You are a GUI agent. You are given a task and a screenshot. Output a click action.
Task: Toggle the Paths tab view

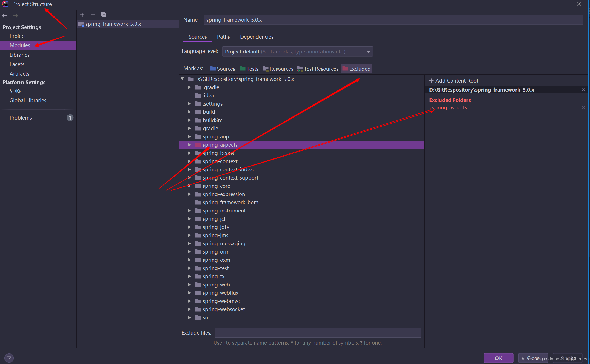click(x=223, y=37)
